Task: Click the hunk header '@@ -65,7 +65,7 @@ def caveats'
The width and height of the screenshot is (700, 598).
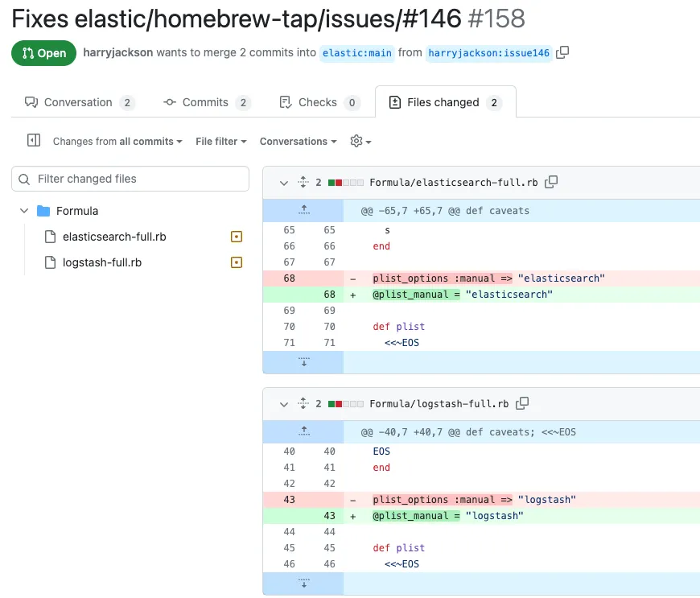Action: pyautogui.click(x=445, y=211)
